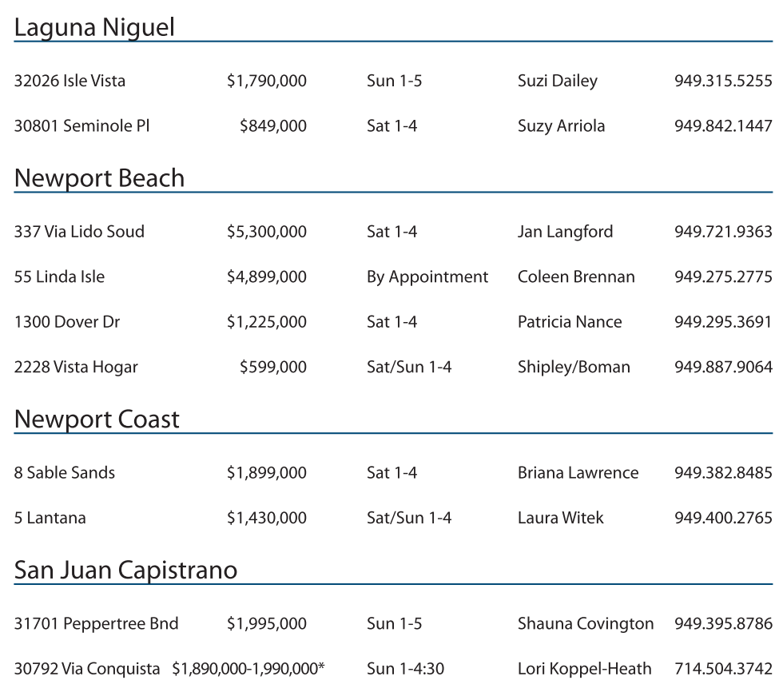Call Suzi Dailey's number 949.315.5255
Screen dimensions: 783x700
coord(723,81)
